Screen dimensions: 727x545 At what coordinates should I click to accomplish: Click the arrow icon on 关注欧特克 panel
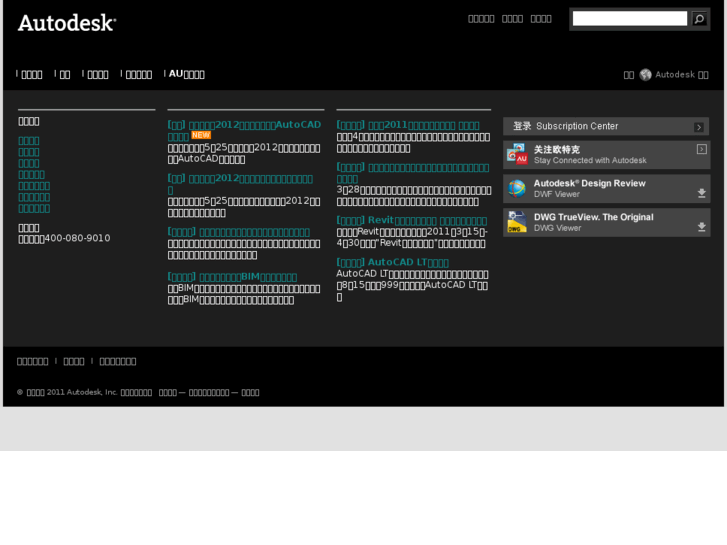point(701,149)
